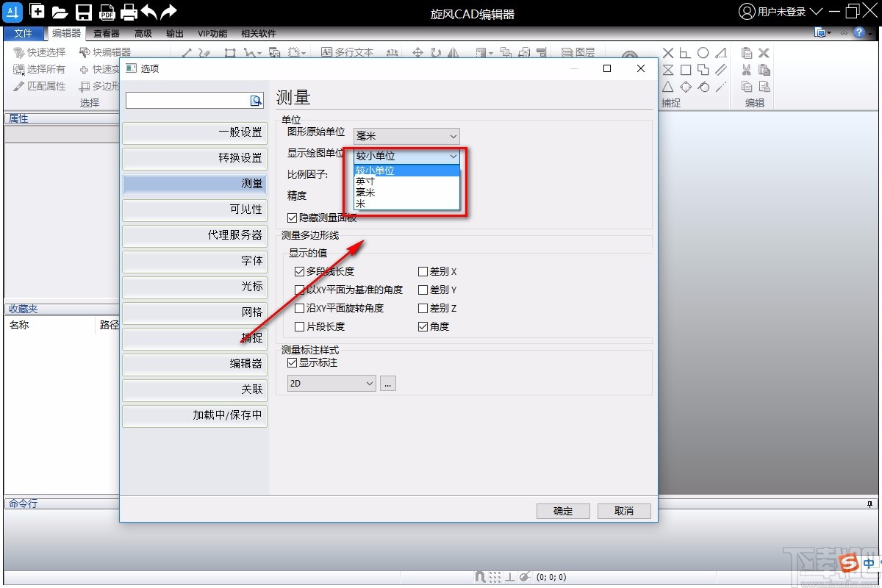The image size is (882, 588).
Task: Click the options search input field
Action: 187,100
